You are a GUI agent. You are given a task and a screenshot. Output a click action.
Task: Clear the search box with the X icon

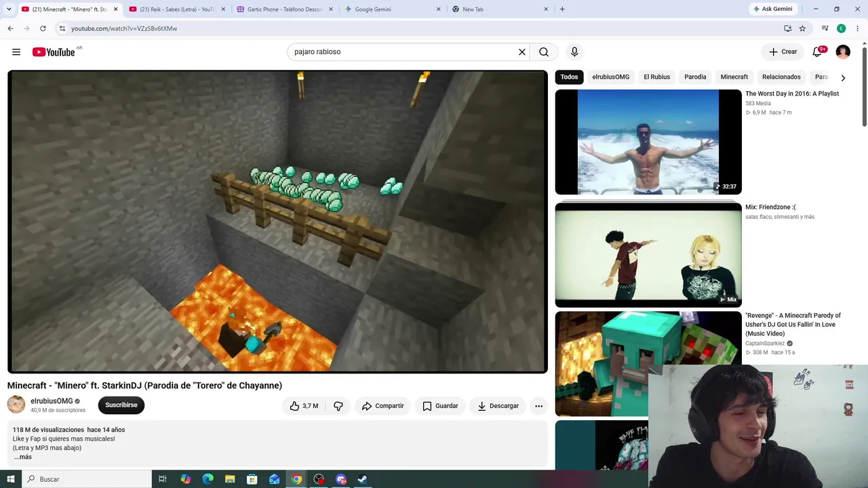522,52
